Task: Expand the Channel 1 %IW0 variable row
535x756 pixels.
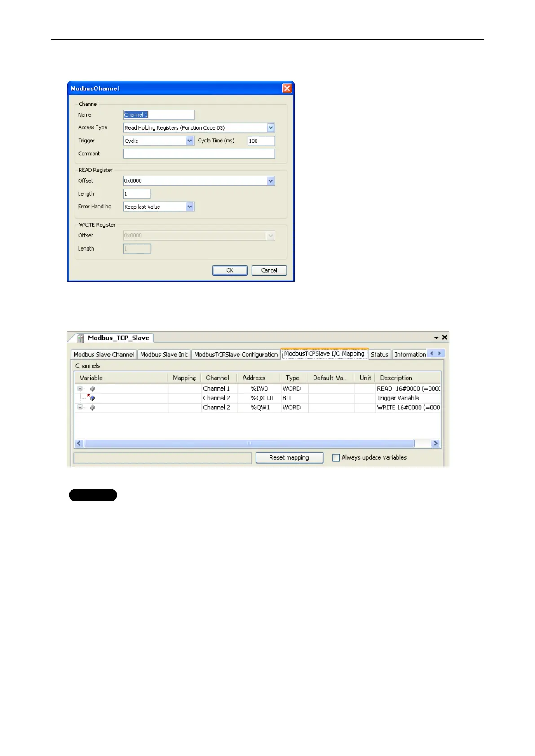Action: (80, 389)
